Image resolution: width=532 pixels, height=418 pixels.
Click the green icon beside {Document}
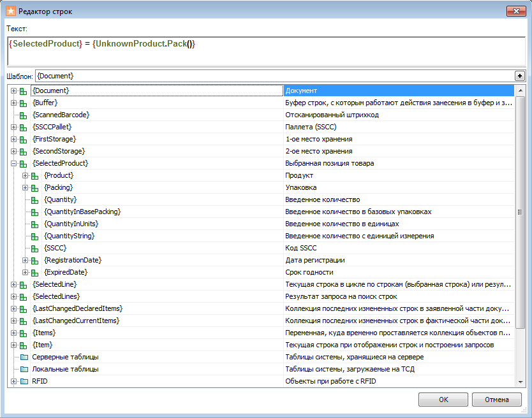point(23,91)
